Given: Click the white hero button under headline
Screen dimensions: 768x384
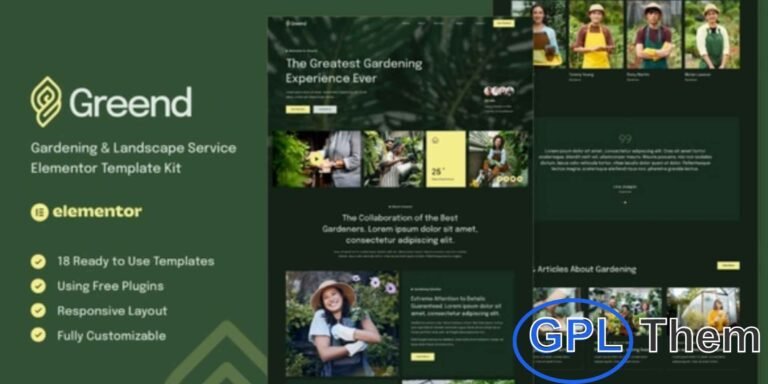Looking at the screenshot, I should [x=325, y=110].
